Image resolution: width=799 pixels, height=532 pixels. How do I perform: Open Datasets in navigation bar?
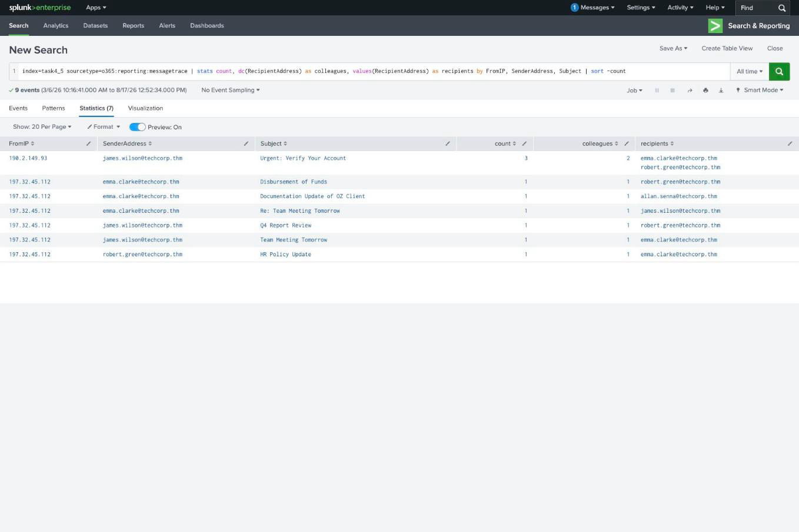pyautogui.click(x=95, y=26)
